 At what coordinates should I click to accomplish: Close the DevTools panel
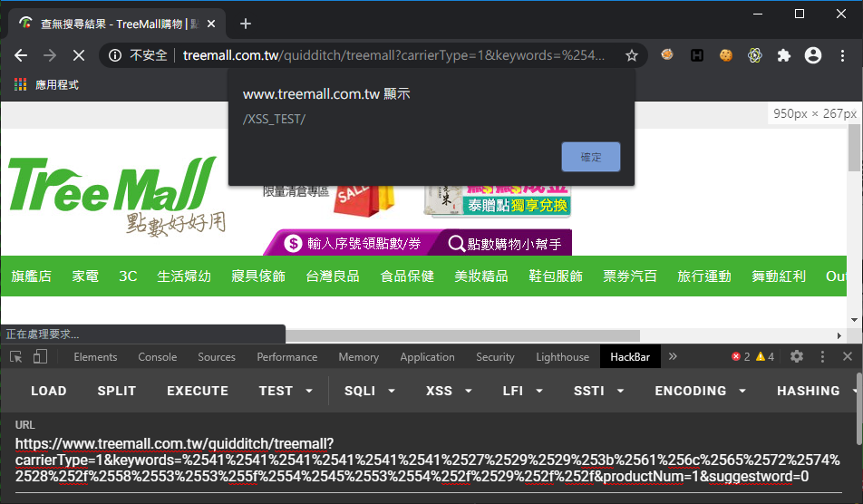pos(848,356)
